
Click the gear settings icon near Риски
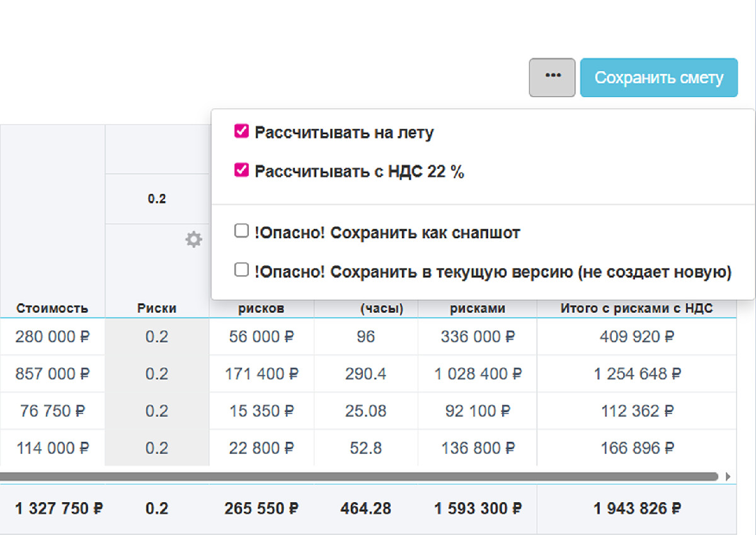pos(193,239)
